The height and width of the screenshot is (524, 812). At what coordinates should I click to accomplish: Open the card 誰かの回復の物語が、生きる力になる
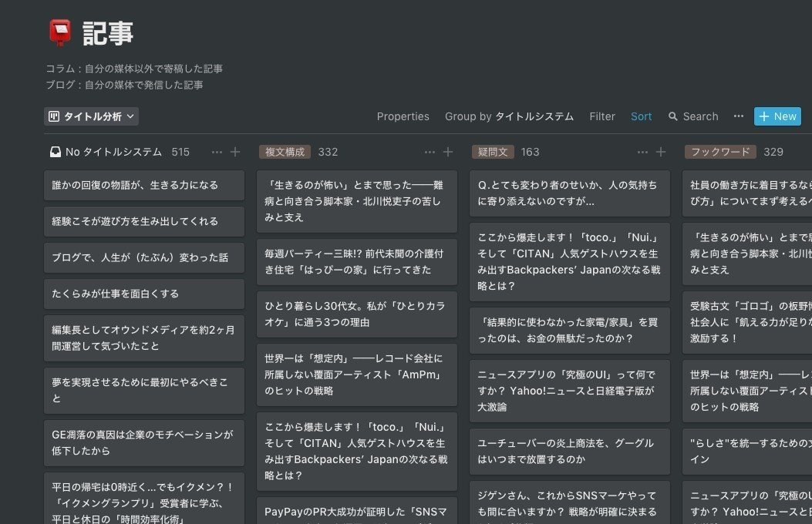point(144,185)
